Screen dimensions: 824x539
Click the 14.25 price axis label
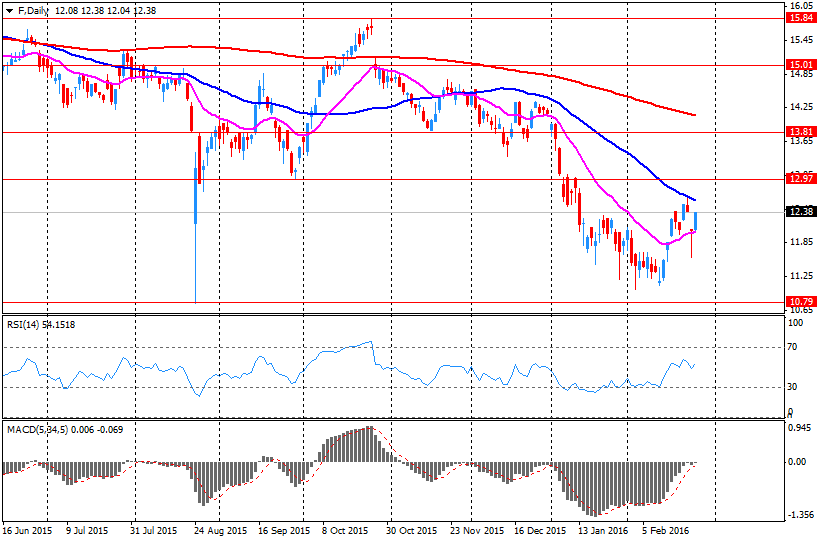[x=801, y=107]
